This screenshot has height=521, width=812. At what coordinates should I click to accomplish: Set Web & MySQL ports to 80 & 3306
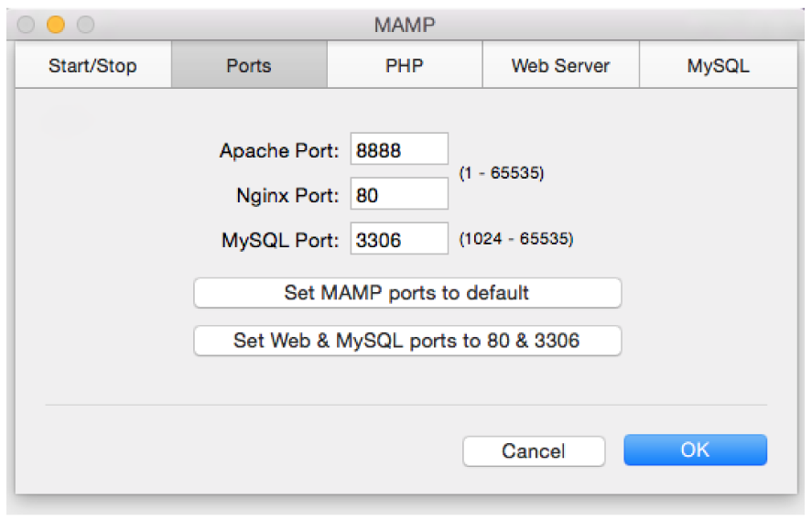pos(407,341)
